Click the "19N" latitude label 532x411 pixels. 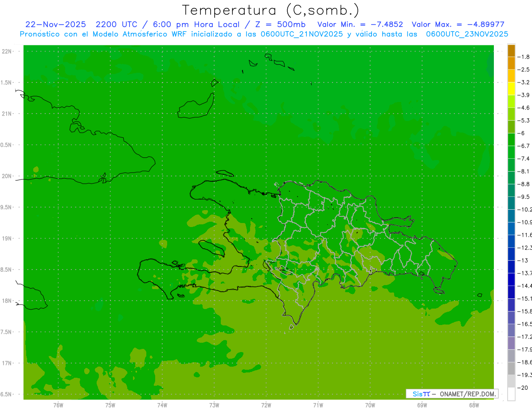point(7,239)
